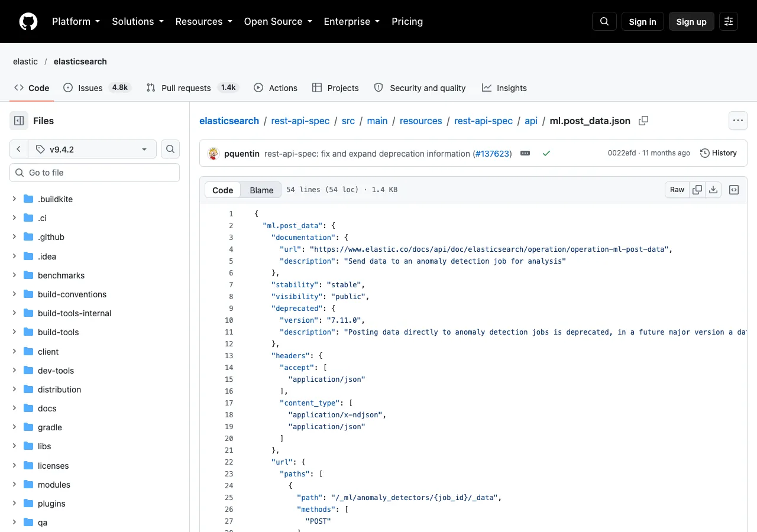Copy raw file contents icon
Screen dimensions: 757x532
697,190
